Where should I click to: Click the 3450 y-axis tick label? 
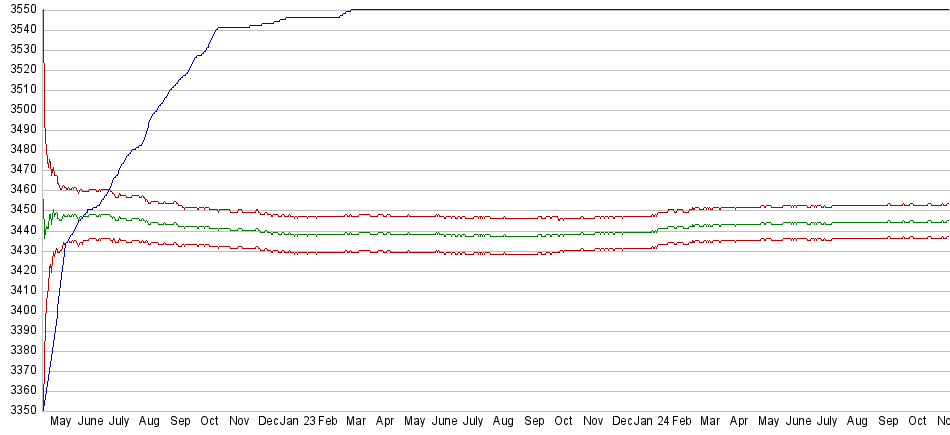tap(19, 210)
